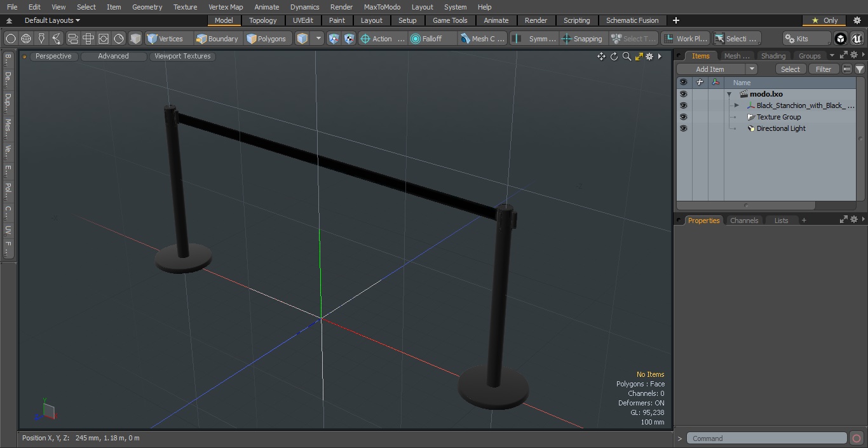Switch to the UVEdit layout tab
The height and width of the screenshot is (448, 868).
click(x=302, y=20)
